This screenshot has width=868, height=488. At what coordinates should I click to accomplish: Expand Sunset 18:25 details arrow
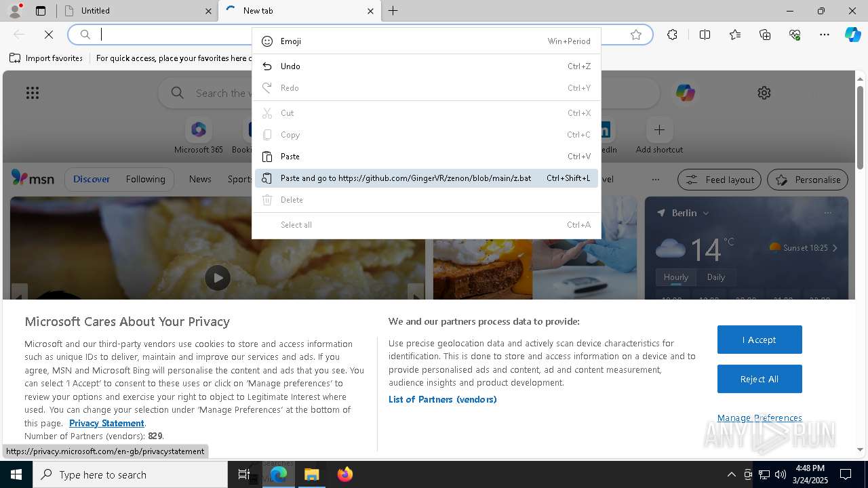(835, 248)
